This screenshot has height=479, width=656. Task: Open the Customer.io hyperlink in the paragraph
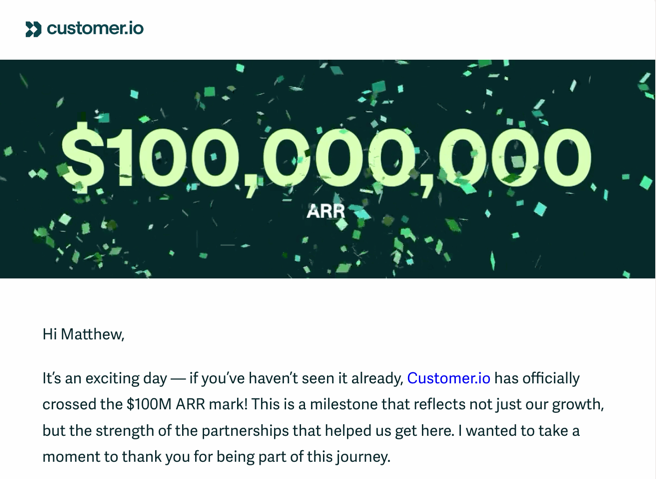pos(448,378)
